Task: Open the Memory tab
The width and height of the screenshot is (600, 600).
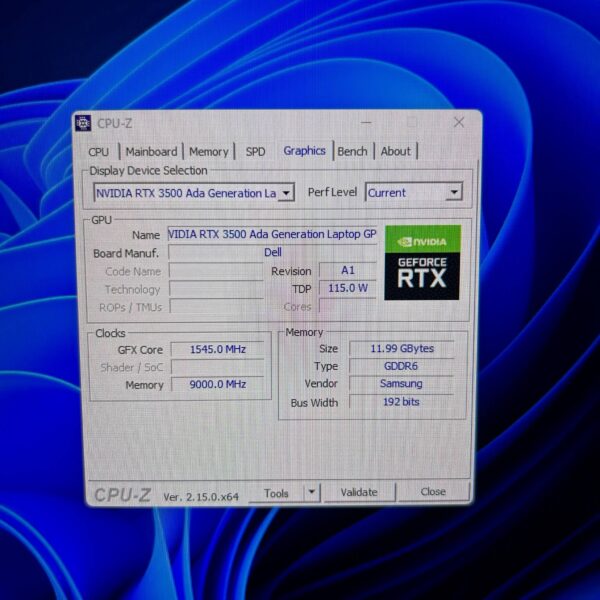Action: [209, 152]
